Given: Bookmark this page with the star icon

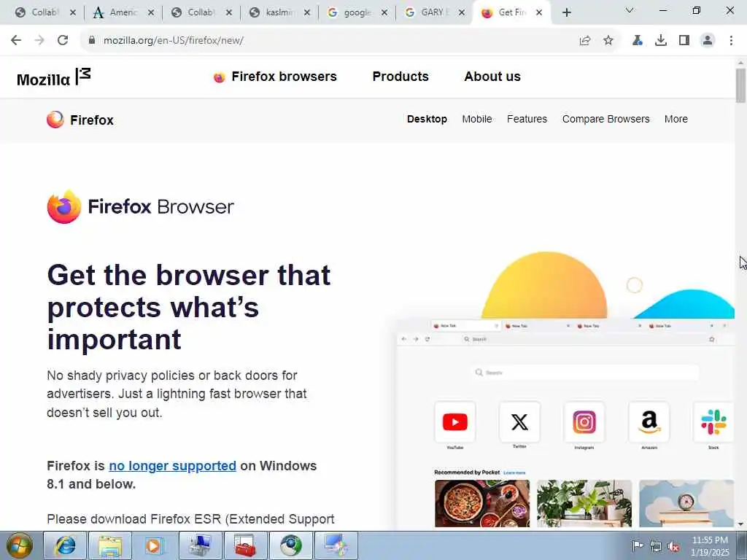Looking at the screenshot, I should [x=608, y=41].
